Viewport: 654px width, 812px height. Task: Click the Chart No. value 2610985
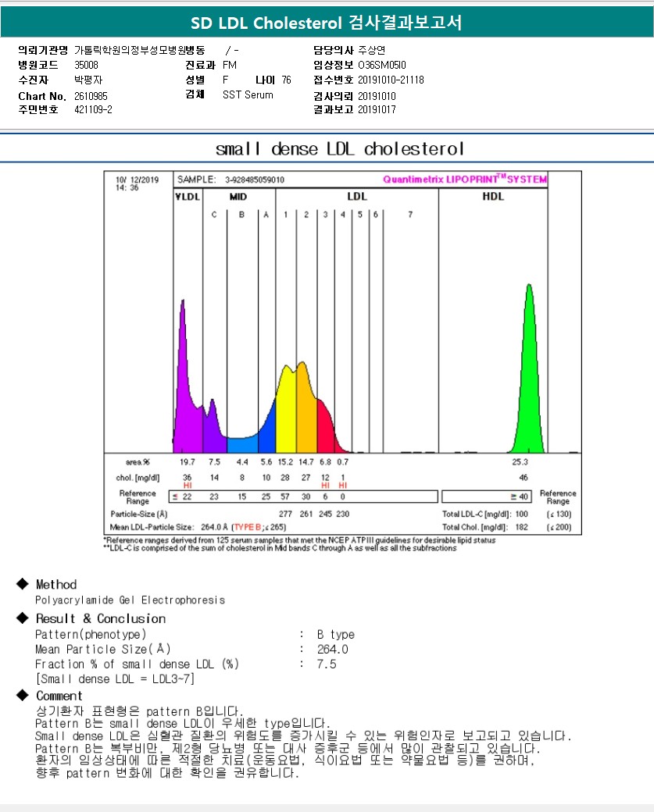click(x=91, y=96)
